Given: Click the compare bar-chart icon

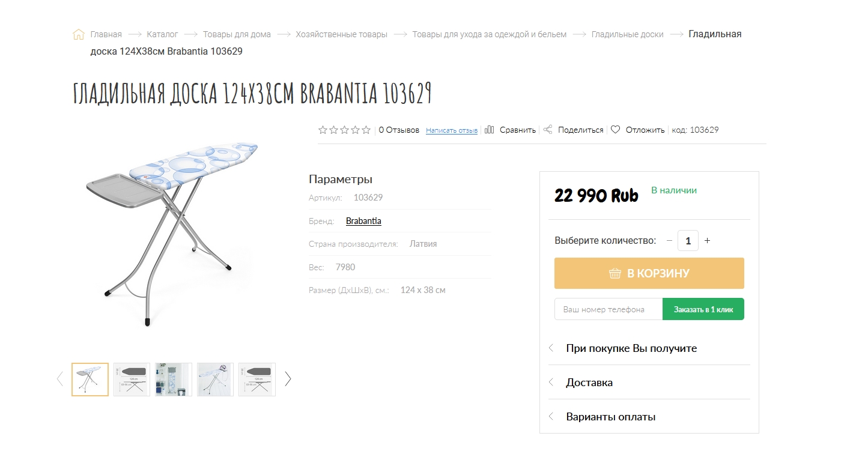Looking at the screenshot, I should coord(489,130).
